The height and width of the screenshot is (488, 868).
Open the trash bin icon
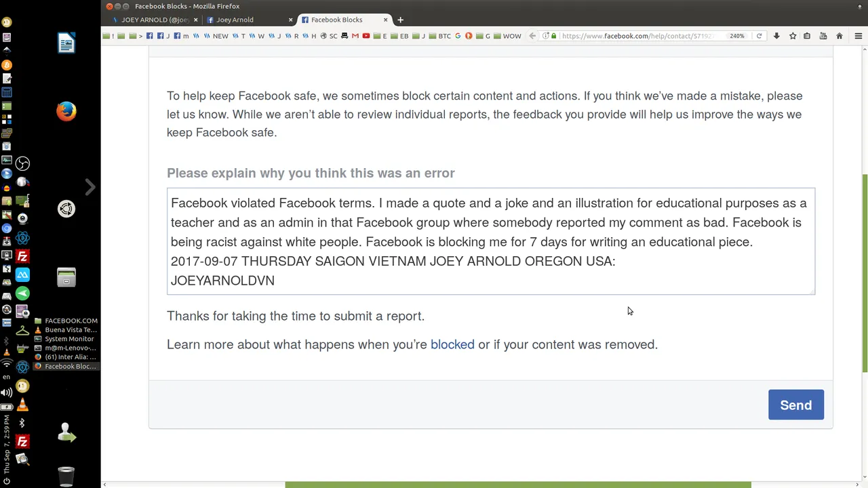point(66,476)
